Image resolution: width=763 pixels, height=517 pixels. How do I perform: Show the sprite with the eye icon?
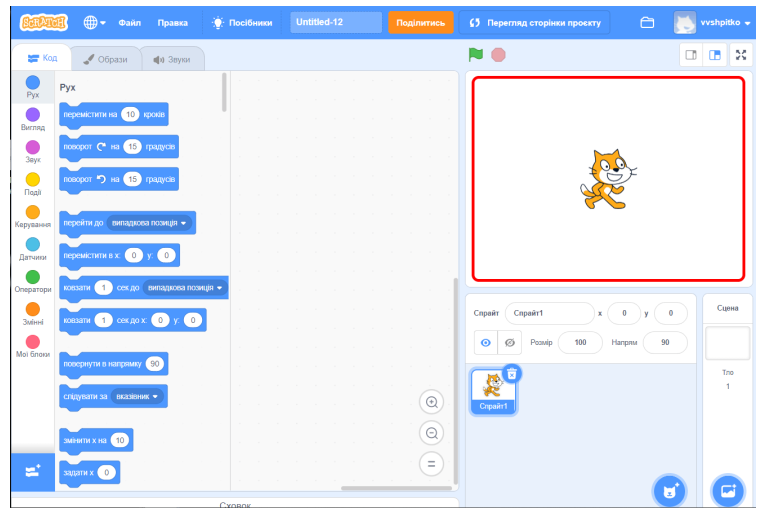pyautogui.click(x=486, y=343)
